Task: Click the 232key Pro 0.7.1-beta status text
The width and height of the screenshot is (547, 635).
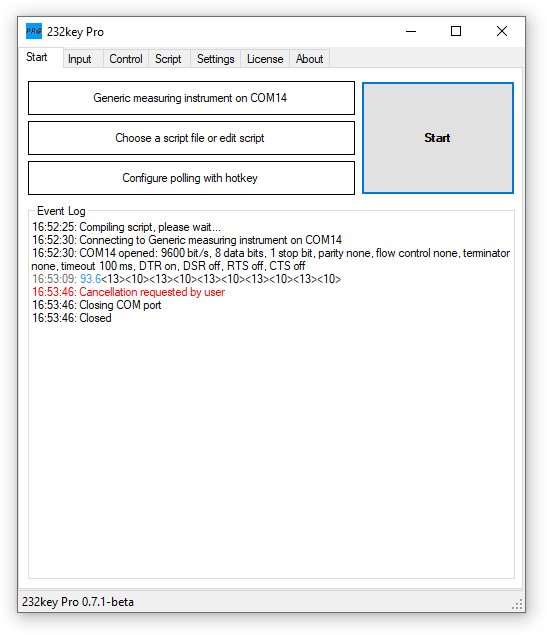Action: tap(78, 602)
